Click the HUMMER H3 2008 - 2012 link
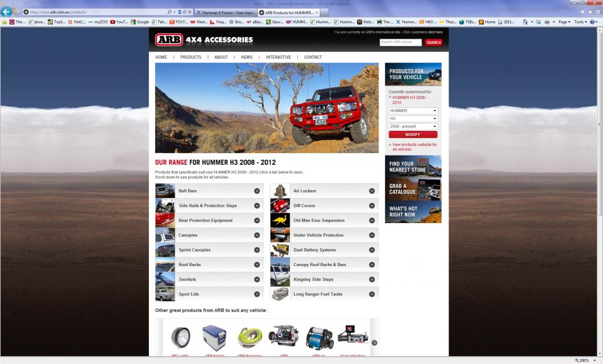The image size is (603, 364). click(x=410, y=100)
